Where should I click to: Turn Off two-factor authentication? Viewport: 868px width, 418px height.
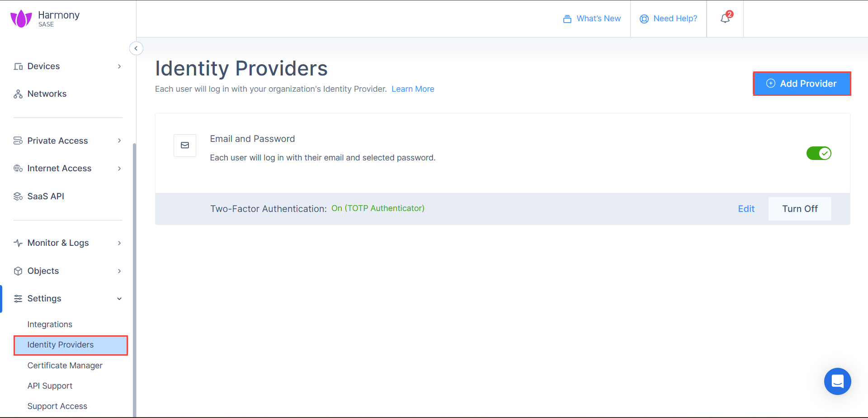[799, 209]
